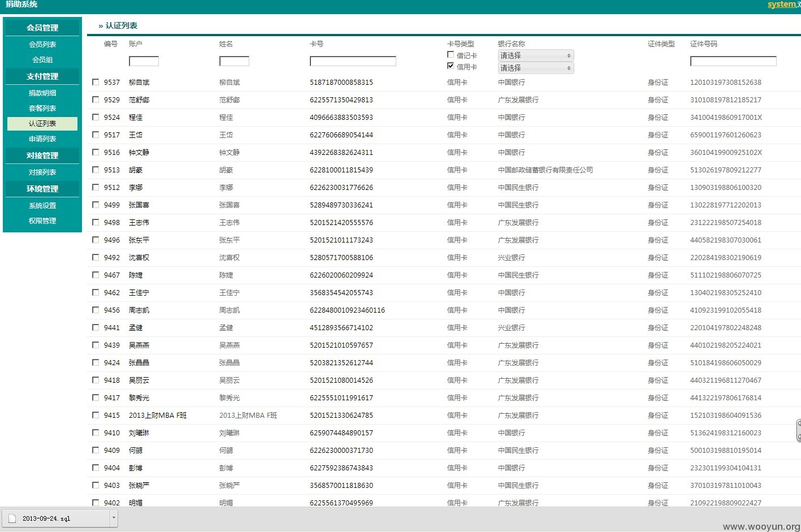
Task: Focus the 姓名 filter input field
Action: 234,61
